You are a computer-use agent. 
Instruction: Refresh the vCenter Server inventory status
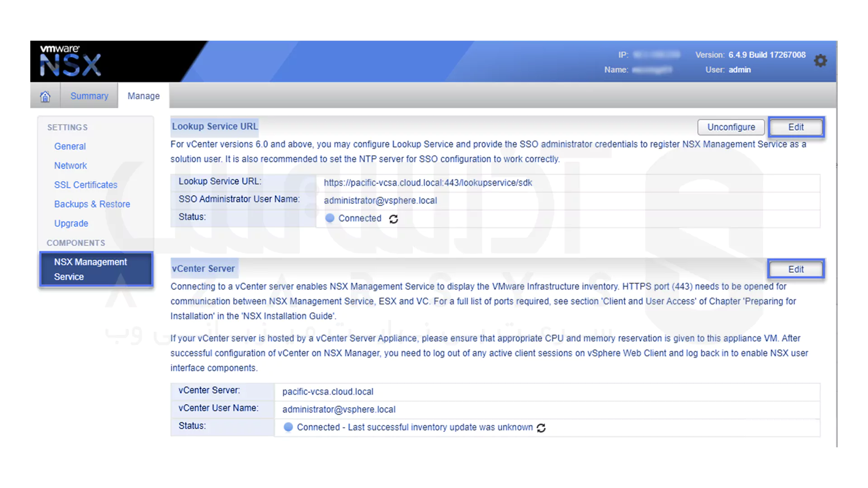541,427
